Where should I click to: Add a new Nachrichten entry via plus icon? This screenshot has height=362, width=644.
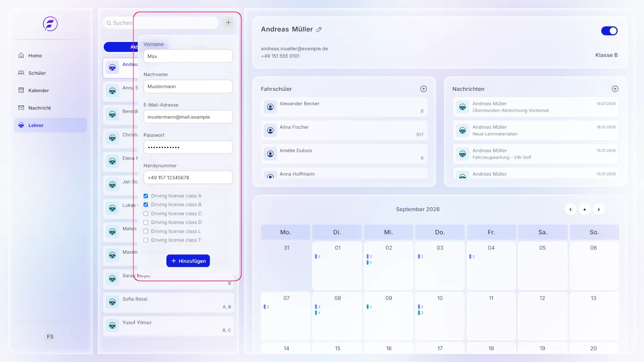click(x=615, y=89)
